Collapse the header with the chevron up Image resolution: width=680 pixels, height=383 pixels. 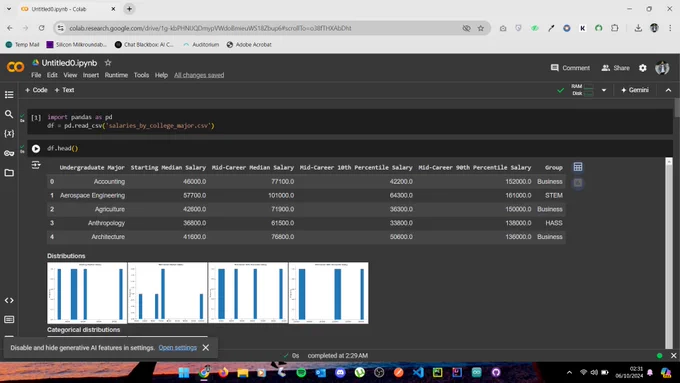[x=668, y=90]
